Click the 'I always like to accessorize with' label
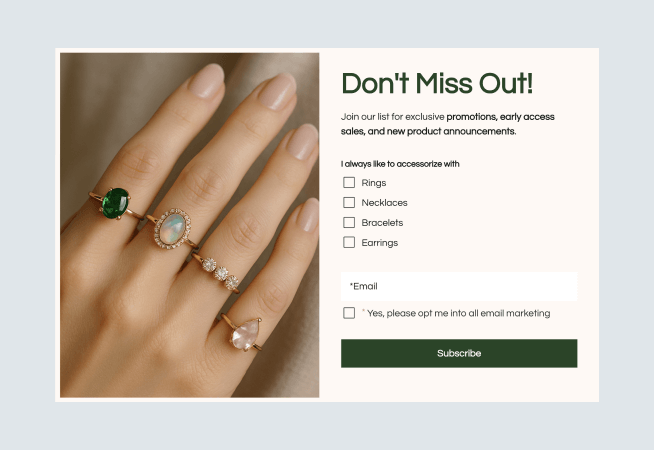Viewport: 654px width, 450px height. pyautogui.click(x=400, y=164)
